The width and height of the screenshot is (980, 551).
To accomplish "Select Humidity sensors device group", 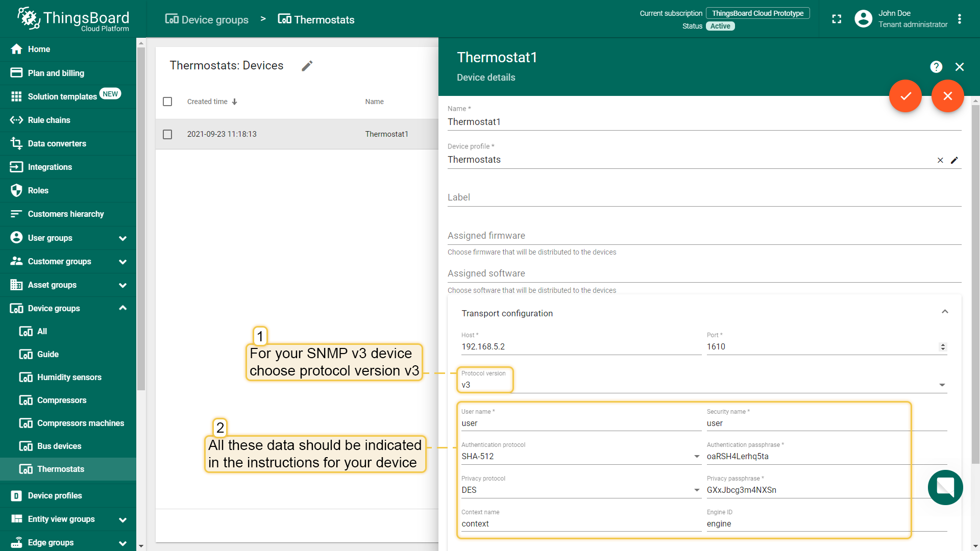I will (x=69, y=377).
